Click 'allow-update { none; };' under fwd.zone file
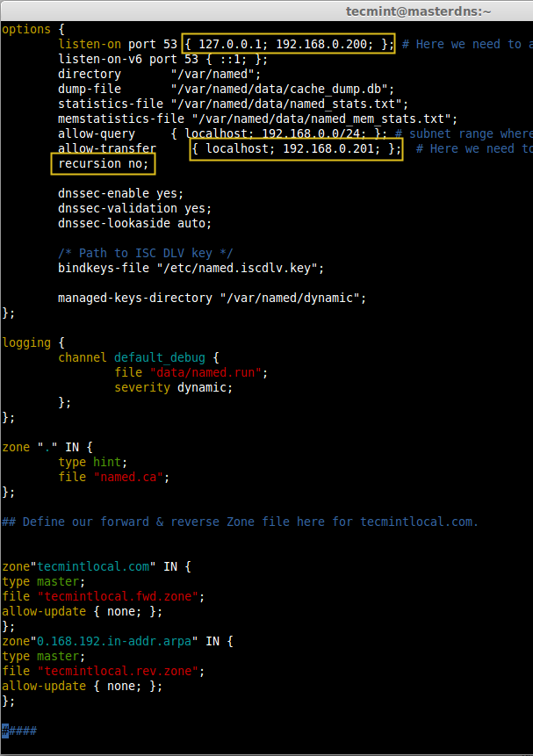The width and height of the screenshot is (533, 756). coord(82,612)
